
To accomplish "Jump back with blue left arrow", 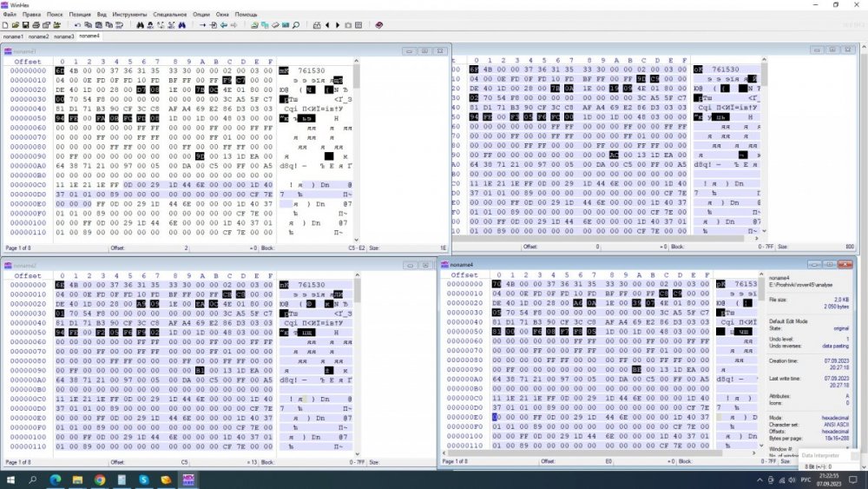I will 224,25.
